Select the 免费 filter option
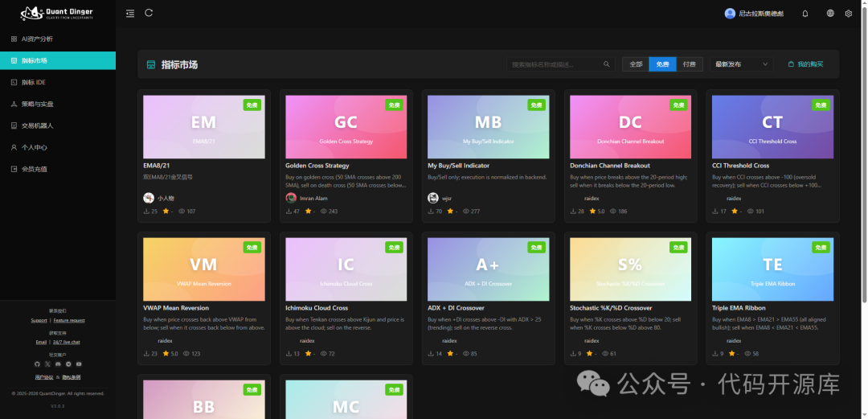The width and height of the screenshot is (868, 419). pos(662,64)
